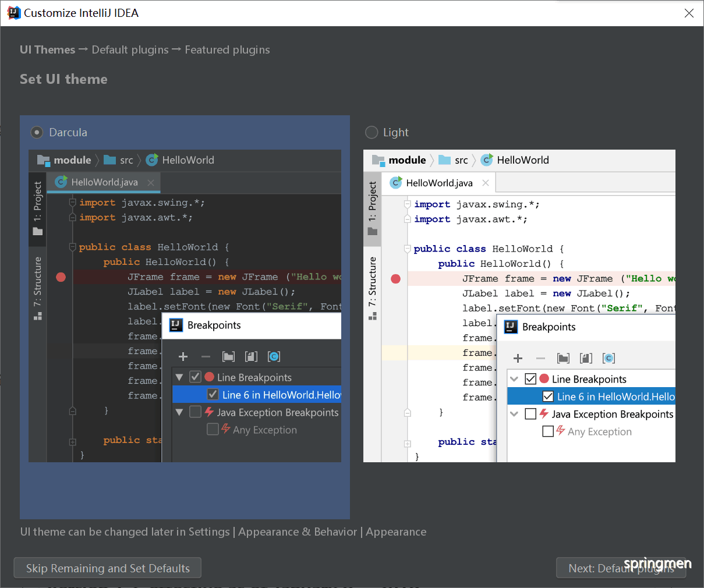This screenshot has width=704, height=588.
Task: Click add breakpoint plus icon in Darcula preview
Action: [x=183, y=356]
